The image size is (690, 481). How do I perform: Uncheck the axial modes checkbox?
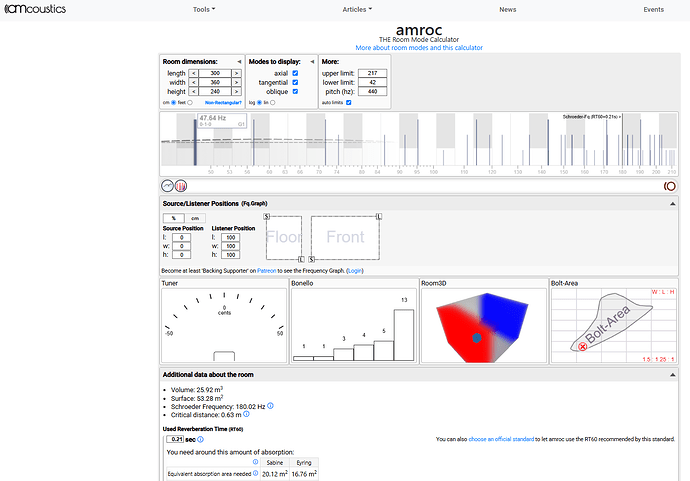click(295, 73)
